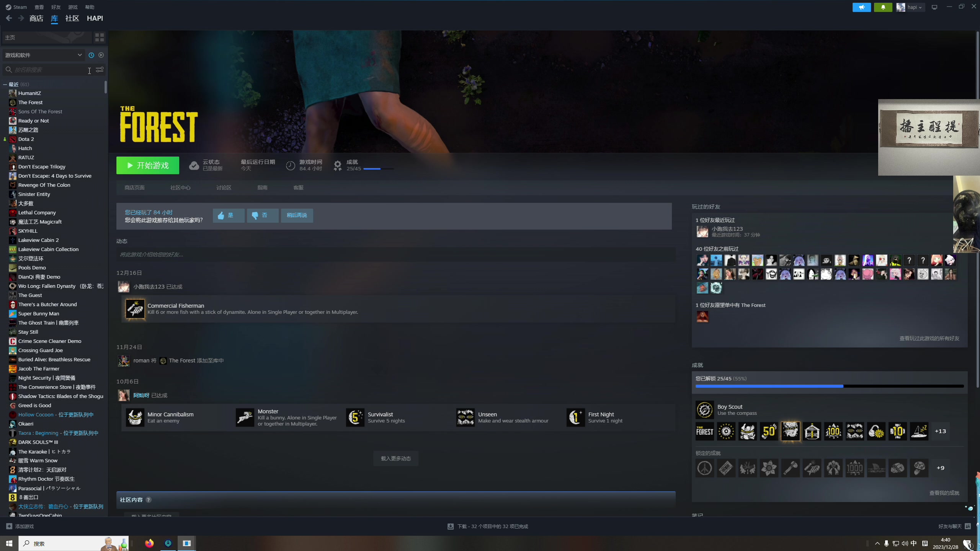Image resolution: width=980 pixels, height=551 pixels.
Task: Click the announcements megaphone icon
Action: coord(861,7)
